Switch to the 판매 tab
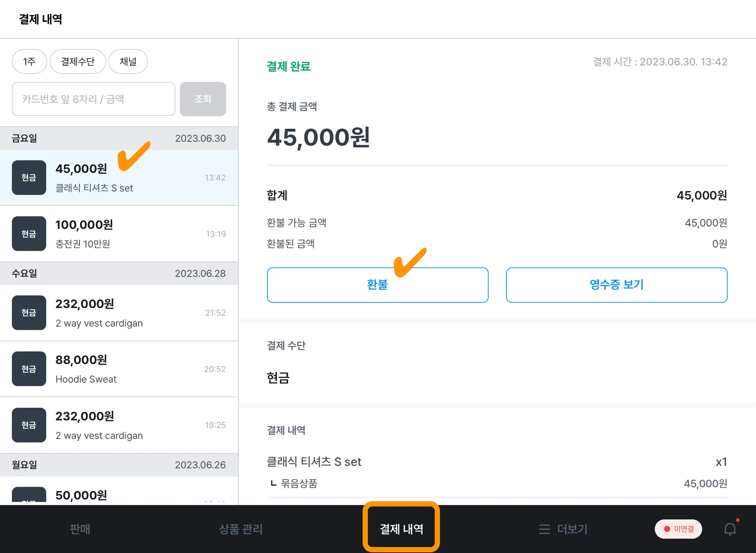756x553 pixels. (80, 529)
